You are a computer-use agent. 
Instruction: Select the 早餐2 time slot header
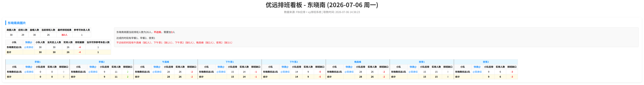click(102, 62)
